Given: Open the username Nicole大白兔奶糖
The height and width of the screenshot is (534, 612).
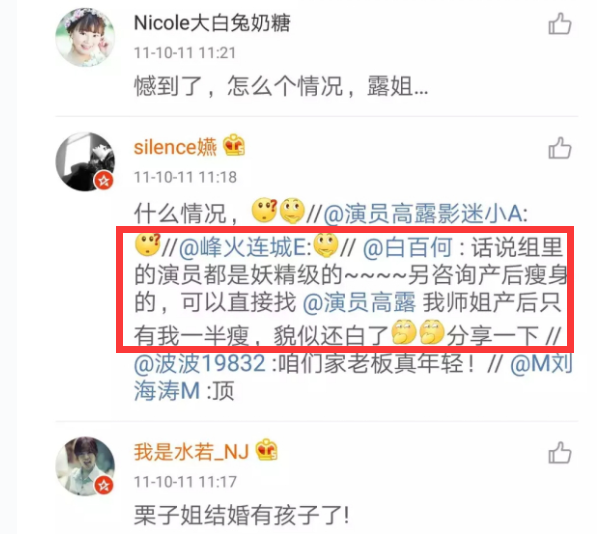Looking at the screenshot, I should click(212, 23).
